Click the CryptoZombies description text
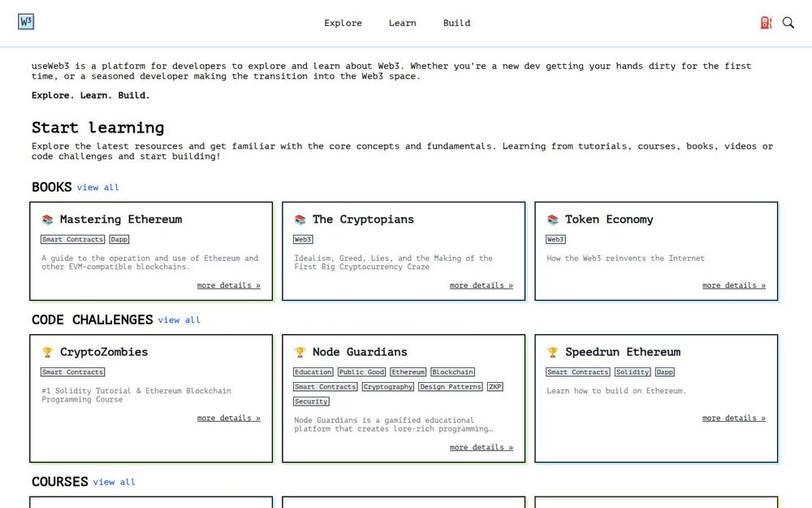Screen dimensions: 812x508 point(136,395)
